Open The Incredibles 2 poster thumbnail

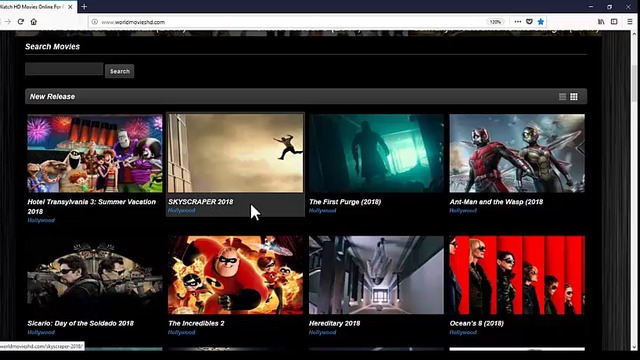coord(236,275)
